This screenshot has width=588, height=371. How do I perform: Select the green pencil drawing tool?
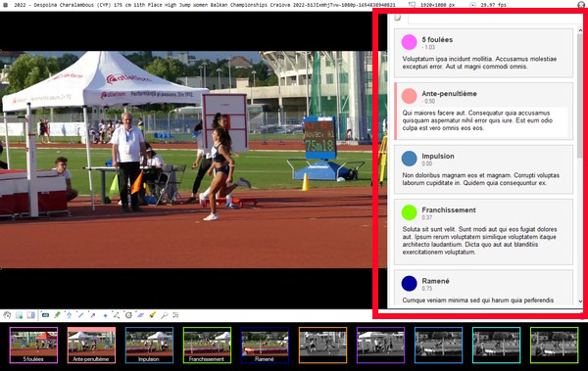point(58,315)
